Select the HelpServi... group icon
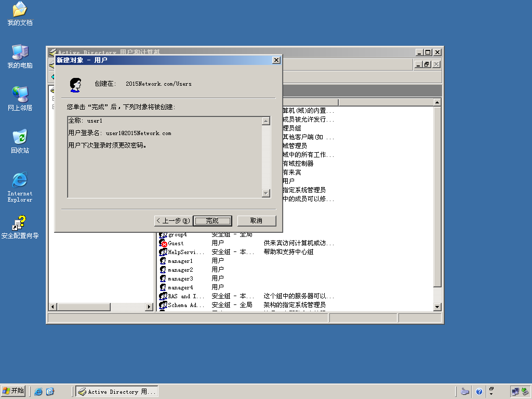Image resolution: width=532 pixels, height=399 pixels. click(163, 252)
